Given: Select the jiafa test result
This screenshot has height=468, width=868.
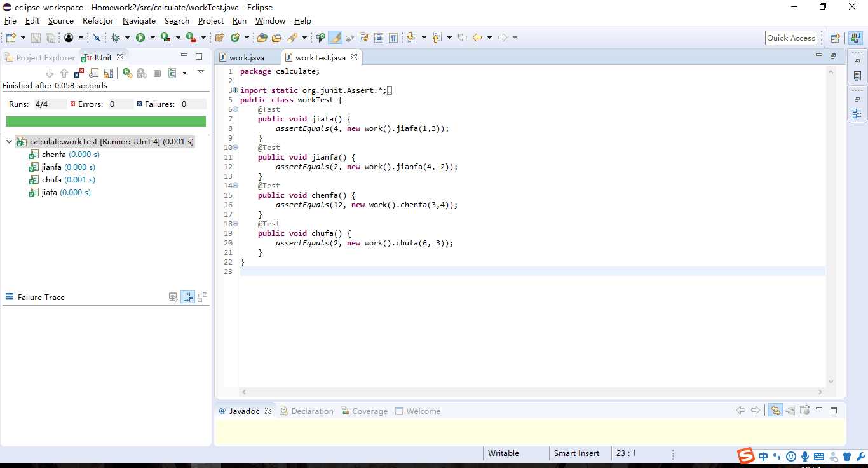Looking at the screenshot, I should pos(60,193).
